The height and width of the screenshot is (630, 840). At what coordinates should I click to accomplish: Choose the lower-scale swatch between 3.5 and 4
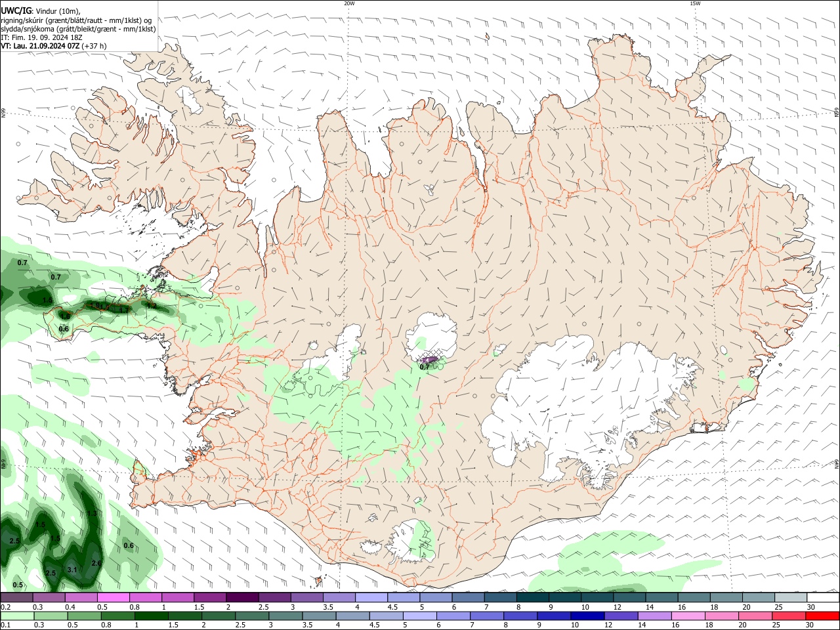tap(319, 616)
